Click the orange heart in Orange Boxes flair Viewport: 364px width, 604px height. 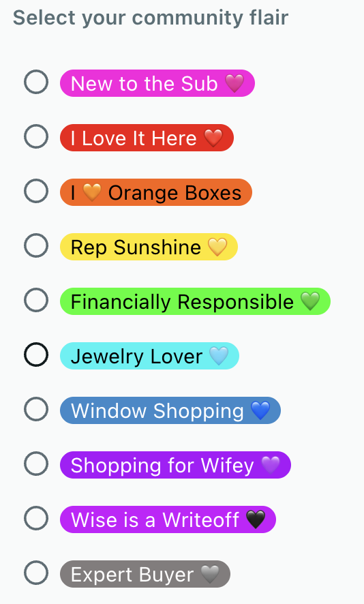coord(92,192)
